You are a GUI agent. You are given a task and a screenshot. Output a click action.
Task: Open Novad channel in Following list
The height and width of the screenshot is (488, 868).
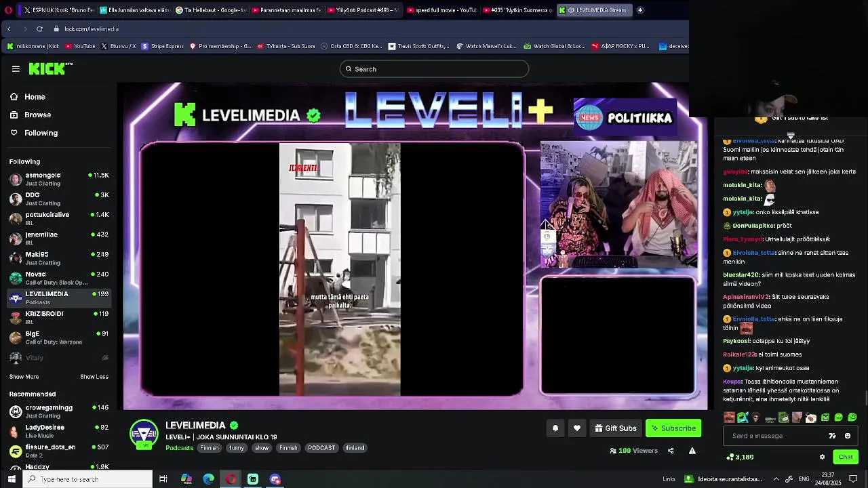[59, 278]
